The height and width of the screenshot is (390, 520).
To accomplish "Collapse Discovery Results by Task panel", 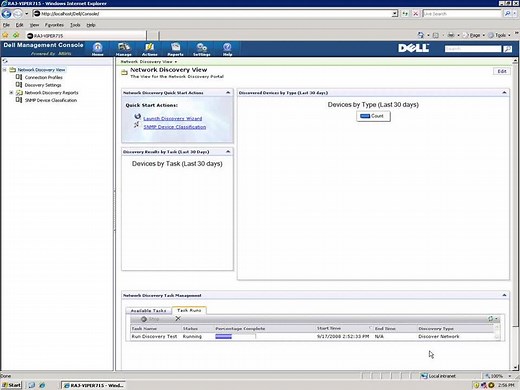I will click(x=228, y=152).
